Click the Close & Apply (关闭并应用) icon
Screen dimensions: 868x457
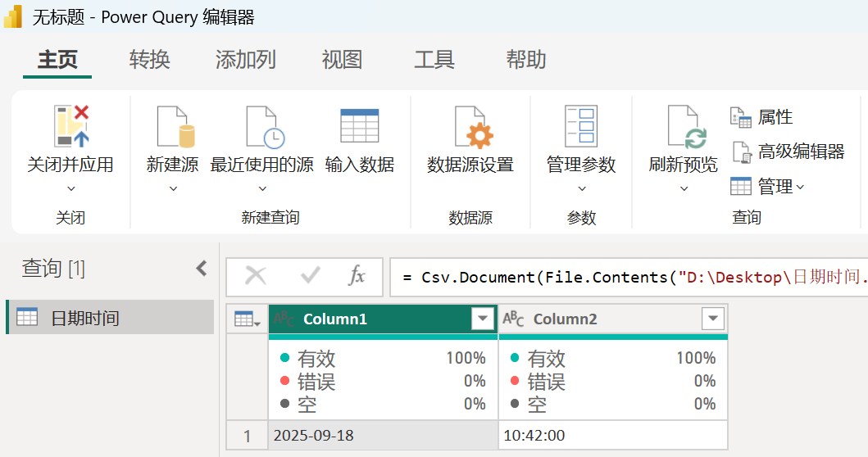(x=71, y=126)
